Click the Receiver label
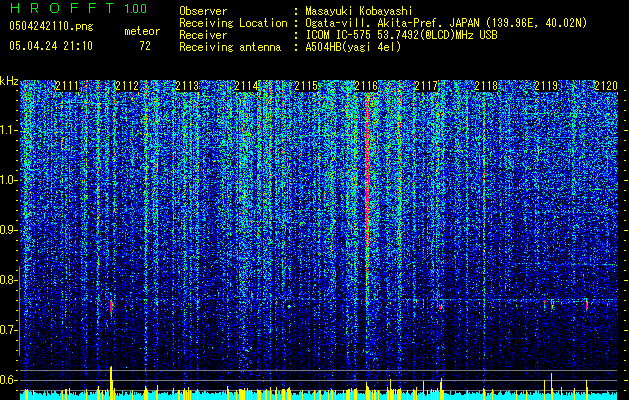629x400 pixels. click(x=203, y=35)
